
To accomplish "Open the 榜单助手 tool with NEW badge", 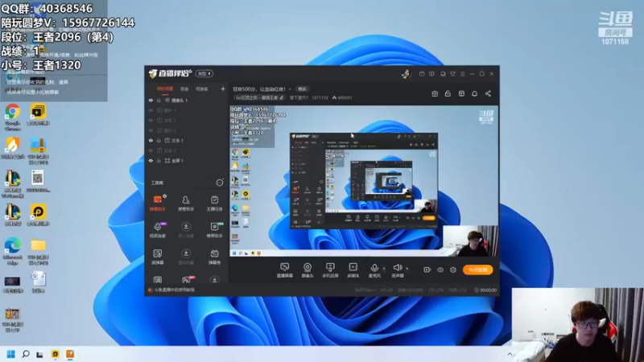I will (214, 230).
